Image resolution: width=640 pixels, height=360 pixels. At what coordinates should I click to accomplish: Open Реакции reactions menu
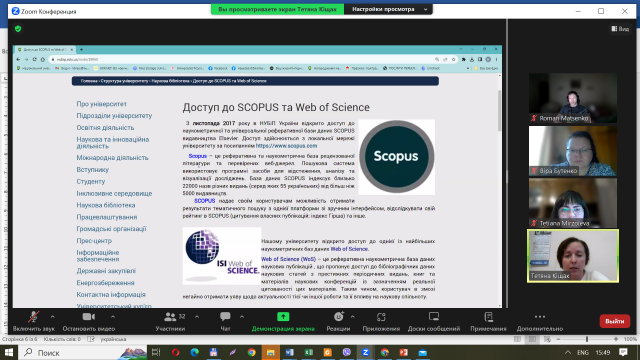(338, 321)
